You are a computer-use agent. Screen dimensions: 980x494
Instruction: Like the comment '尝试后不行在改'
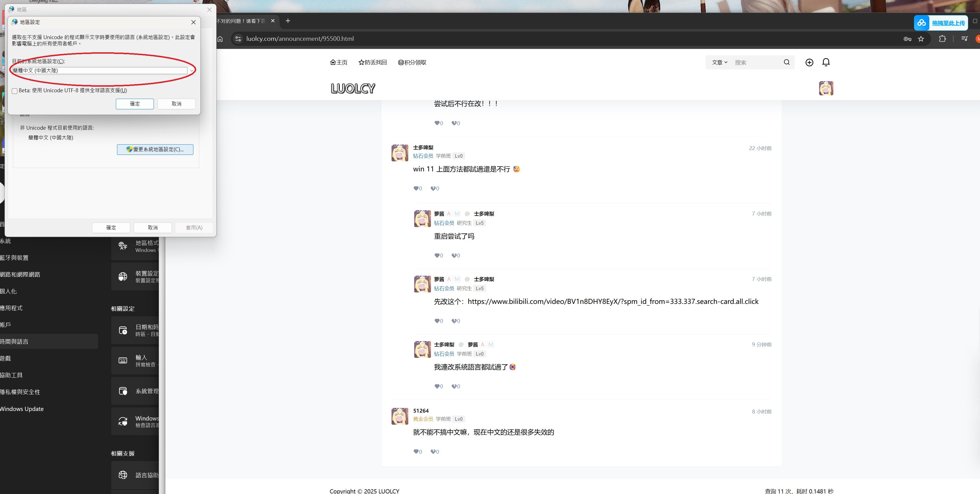click(438, 123)
